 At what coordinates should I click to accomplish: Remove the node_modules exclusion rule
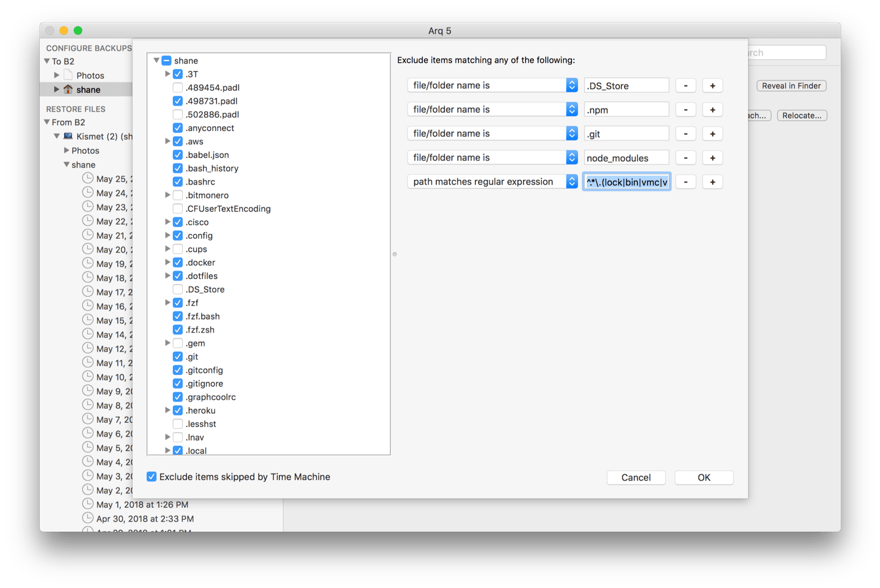tap(685, 157)
